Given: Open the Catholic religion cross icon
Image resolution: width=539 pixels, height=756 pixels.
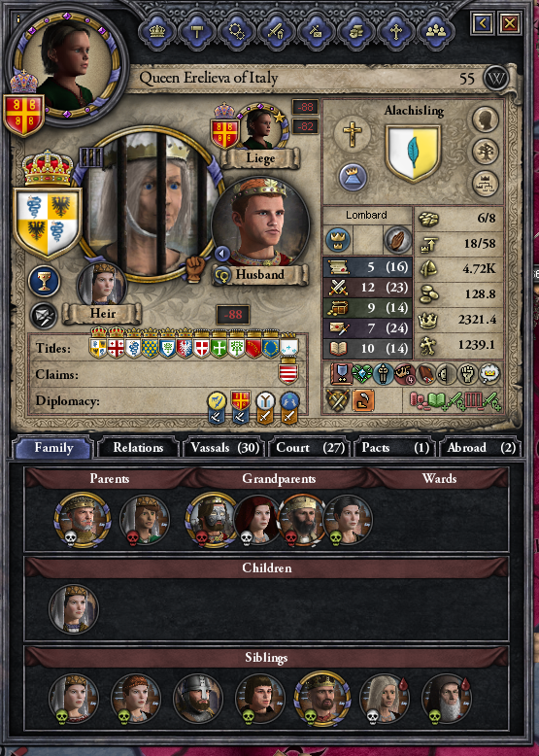Looking at the screenshot, I should pyautogui.click(x=353, y=131).
